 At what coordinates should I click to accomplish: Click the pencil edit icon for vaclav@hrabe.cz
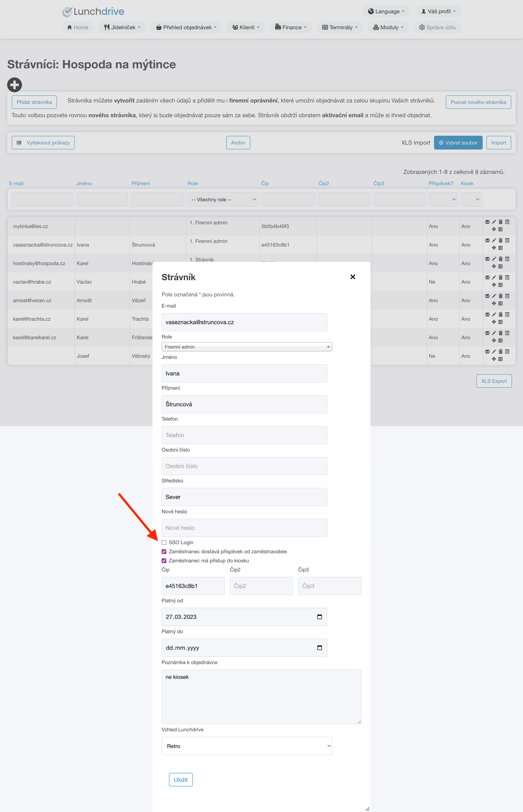tap(494, 278)
